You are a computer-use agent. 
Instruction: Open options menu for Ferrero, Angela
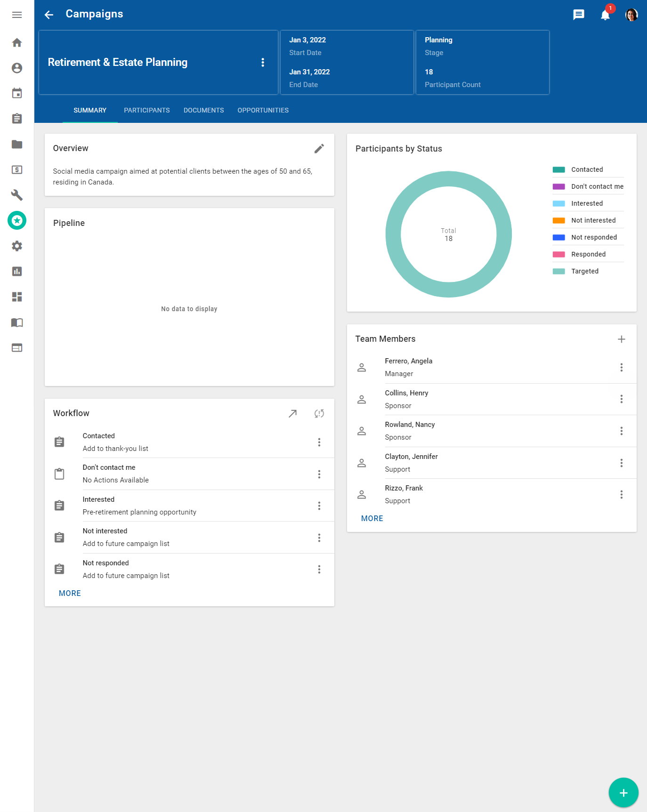click(x=621, y=368)
